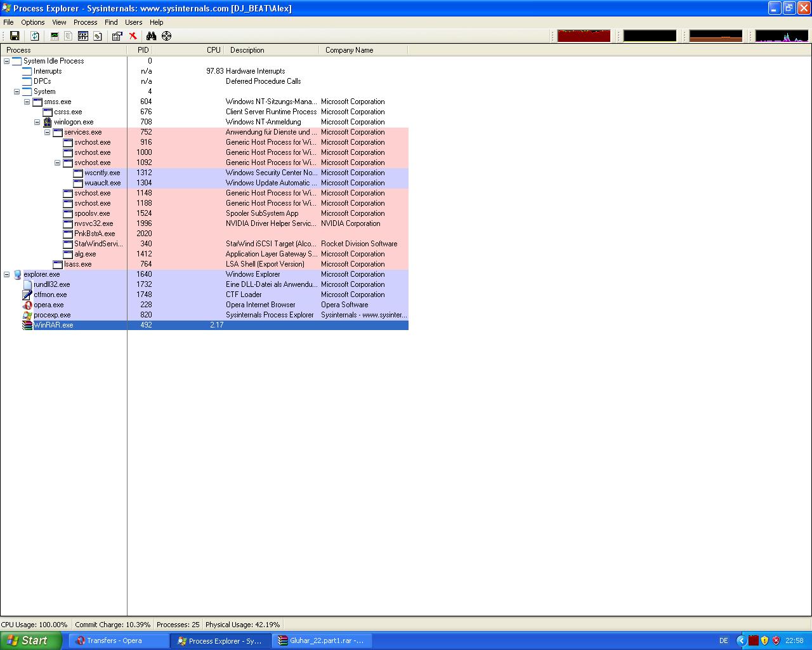Image resolution: width=812 pixels, height=650 pixels.
Task: Click the tray's show hidden icons arrow
Action: tap(741, 640)
